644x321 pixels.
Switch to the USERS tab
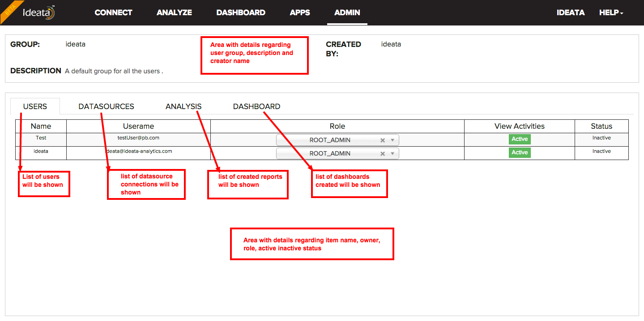(x=35, y=106)
